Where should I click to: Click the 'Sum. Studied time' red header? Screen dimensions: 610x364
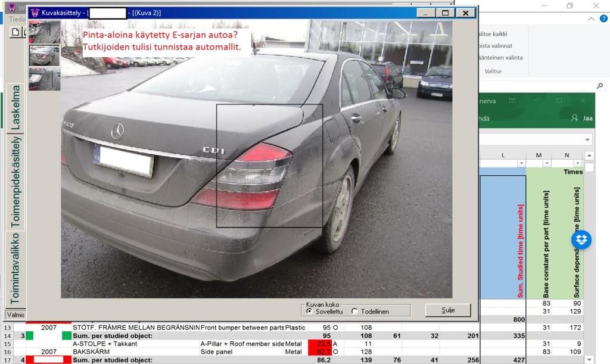point(520,251)
